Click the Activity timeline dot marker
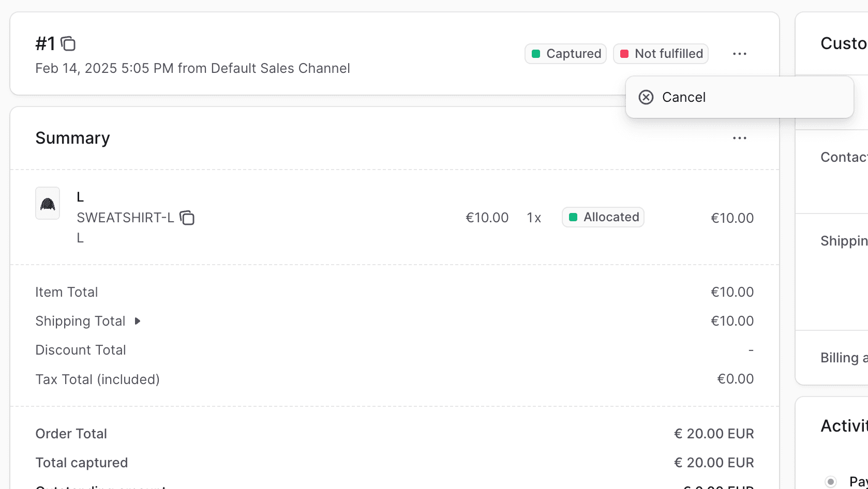 point(831,482)
